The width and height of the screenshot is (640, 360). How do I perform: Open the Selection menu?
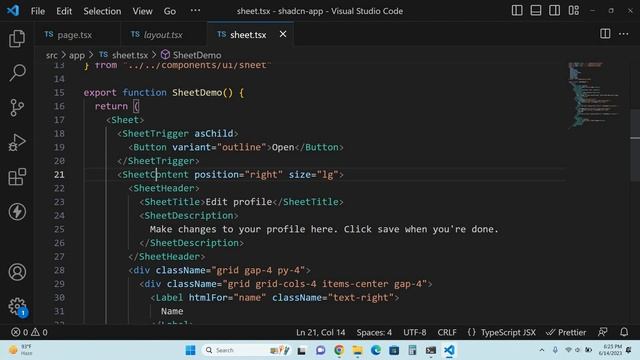(102, 11)
